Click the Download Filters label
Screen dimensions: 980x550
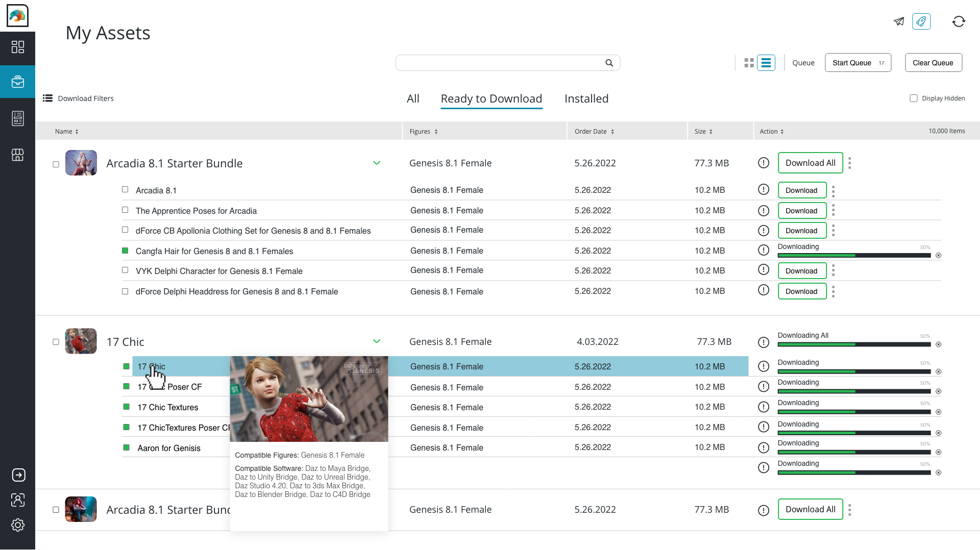pyautogui.click(x=86, y=98)
